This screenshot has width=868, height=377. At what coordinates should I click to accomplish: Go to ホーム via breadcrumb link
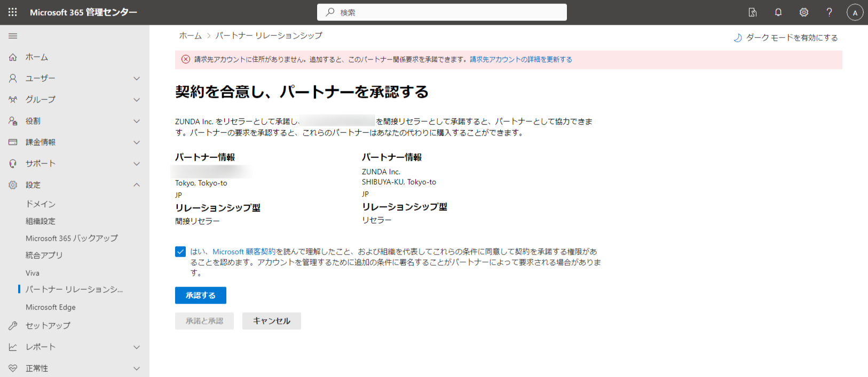(191, 36)
